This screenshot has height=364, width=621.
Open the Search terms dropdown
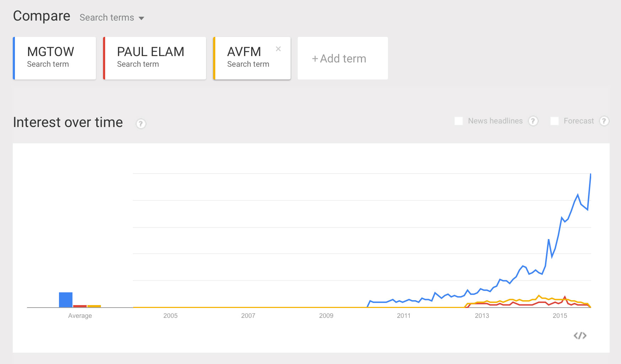click(x=112, y=18)
